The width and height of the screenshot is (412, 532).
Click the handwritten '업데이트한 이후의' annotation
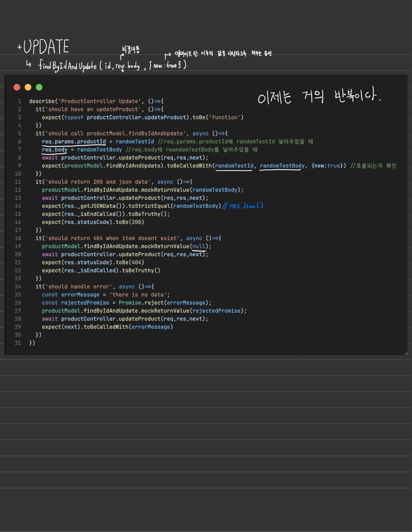tap(194, 53)
